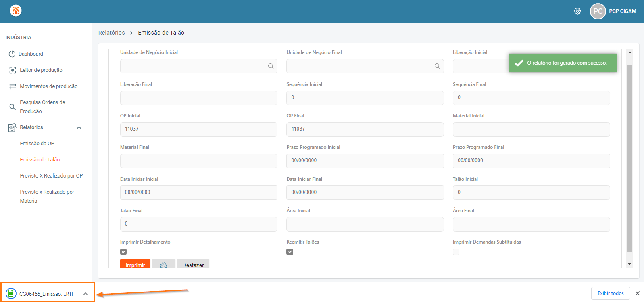Collapse the Relatórios sidebar section

tap(79, 127)
